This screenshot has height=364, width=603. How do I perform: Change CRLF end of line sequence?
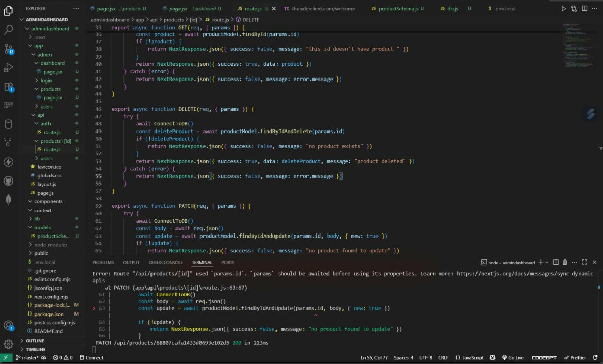(x=443, y=358)
